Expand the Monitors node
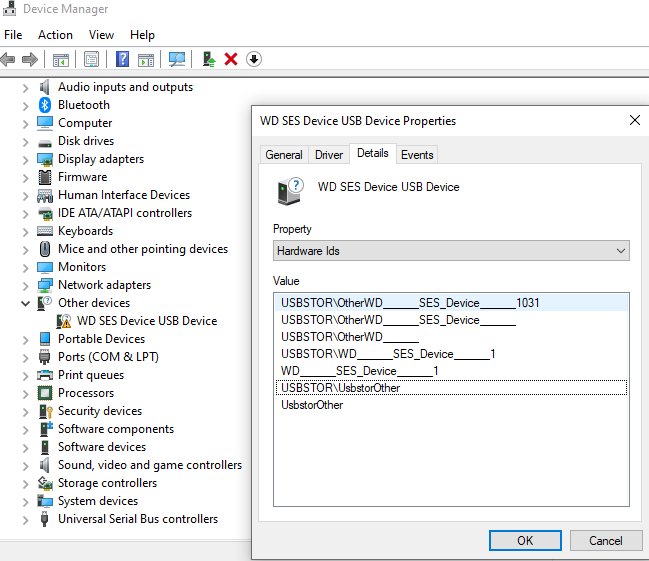The height and width of the screenshot is (561, 649). tap(26, 268)
